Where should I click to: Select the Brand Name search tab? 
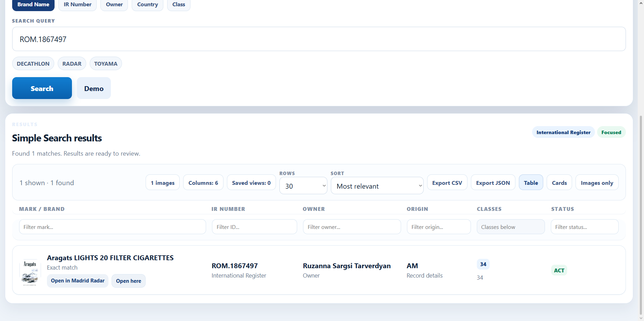33,5
